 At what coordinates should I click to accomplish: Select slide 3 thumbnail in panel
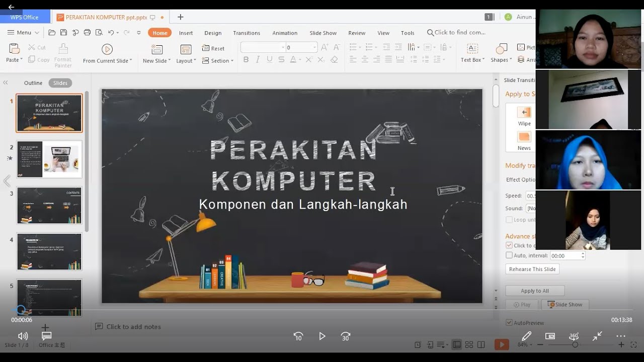click(x=49, y=205)
